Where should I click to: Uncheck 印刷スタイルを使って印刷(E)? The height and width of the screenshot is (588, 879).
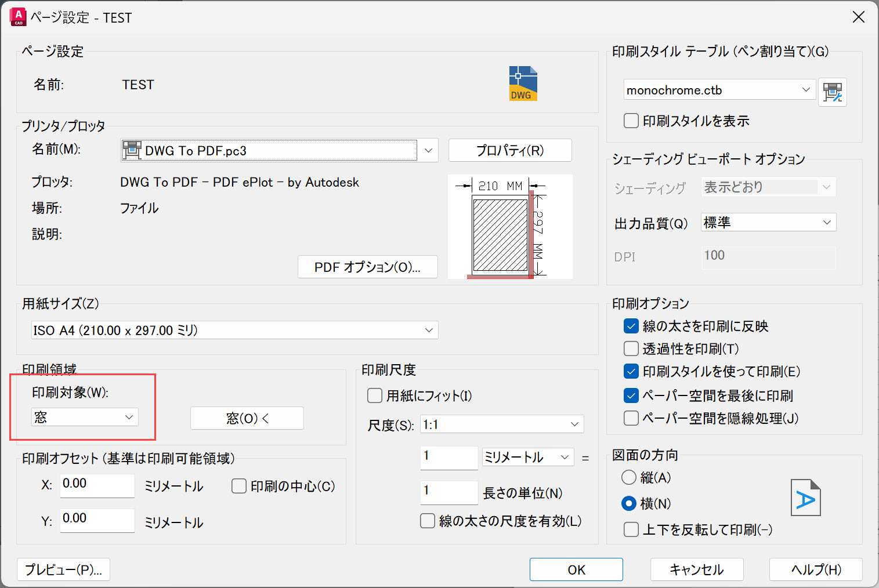631,371
